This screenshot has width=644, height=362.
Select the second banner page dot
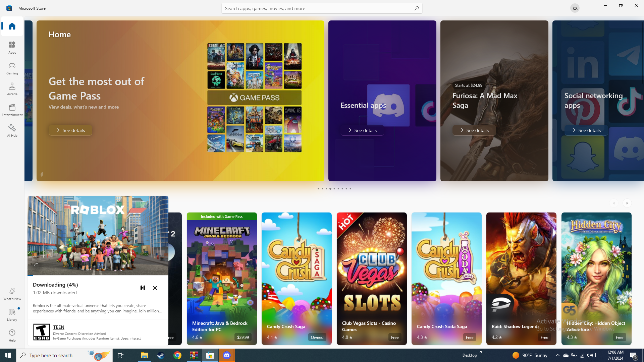pos(322,189)
